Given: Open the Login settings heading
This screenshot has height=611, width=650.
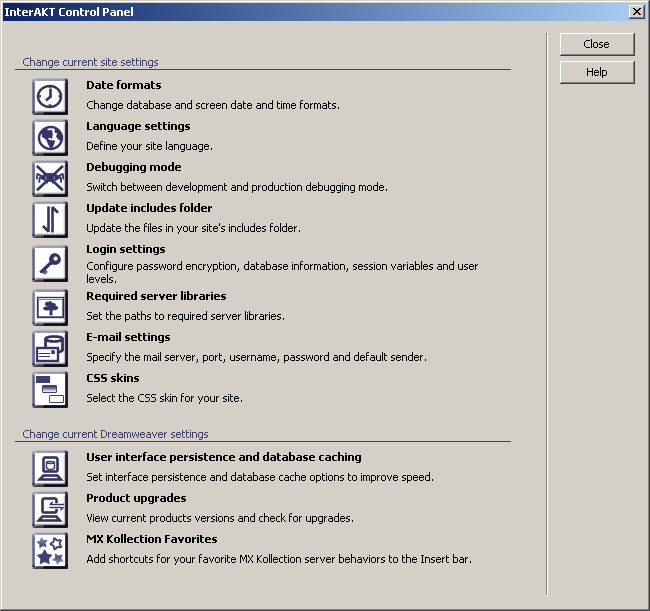Looking at the screenshot, I should pyautogui.click(x=125, y=249).
